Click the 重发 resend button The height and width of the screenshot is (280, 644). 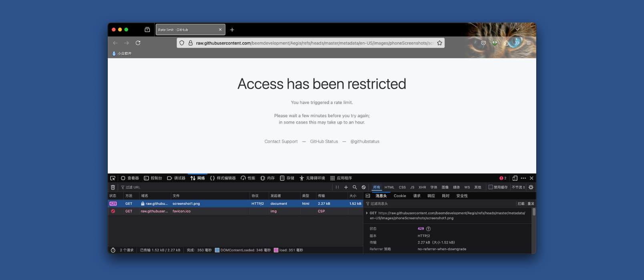click(x=531, y=204)
